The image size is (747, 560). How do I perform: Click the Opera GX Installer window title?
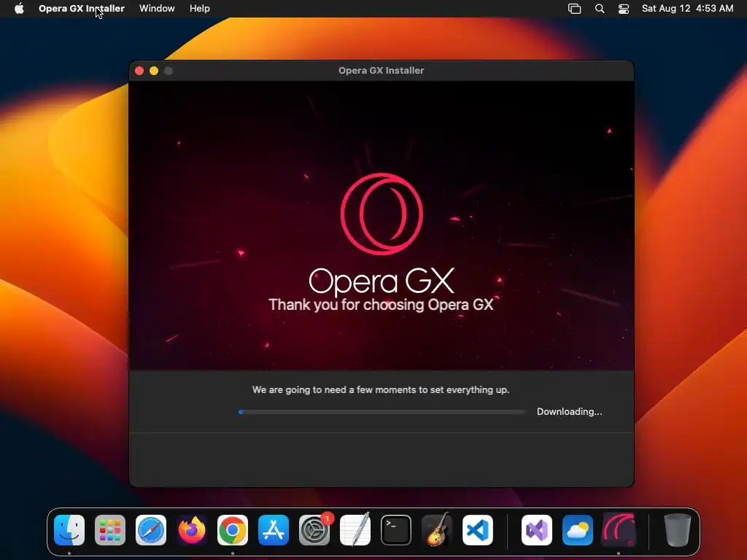[381, 71]
